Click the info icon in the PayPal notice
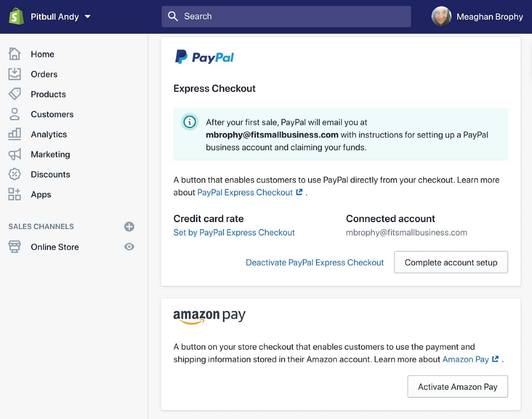The image size is (532, 419). click(189, 122)
